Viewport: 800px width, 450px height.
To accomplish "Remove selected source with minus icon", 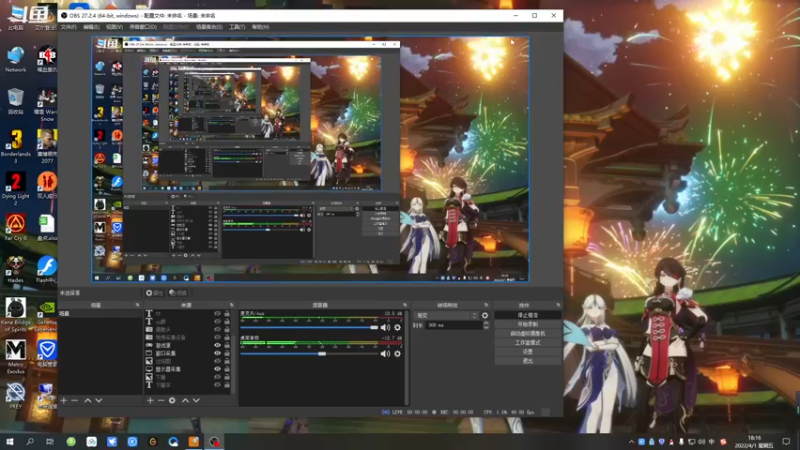I will pos(161,401).
